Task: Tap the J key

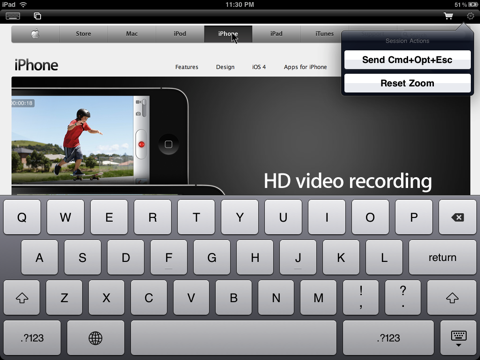Action: point(298,257)
